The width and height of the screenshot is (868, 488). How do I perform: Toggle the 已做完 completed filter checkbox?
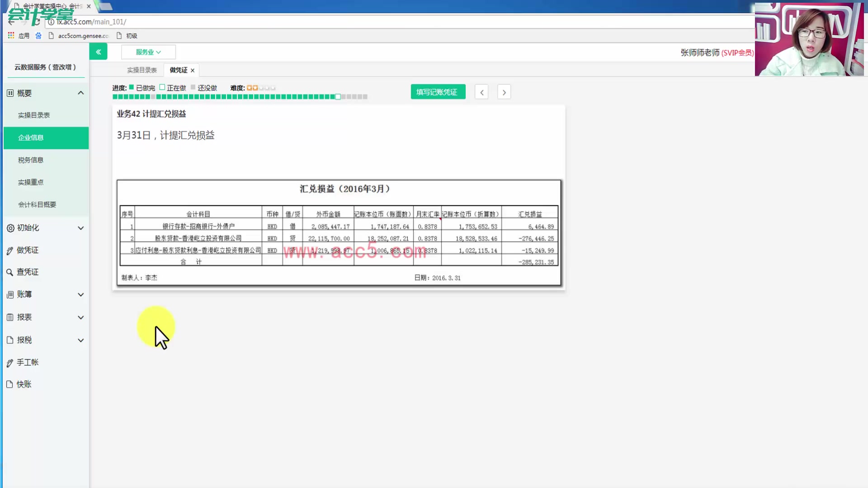[x=131, y=87]
